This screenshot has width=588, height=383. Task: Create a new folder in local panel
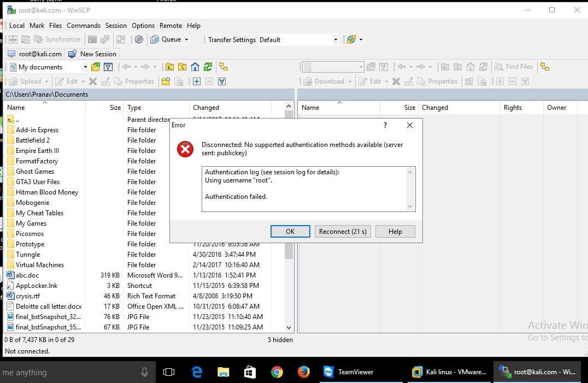(166, 81)
